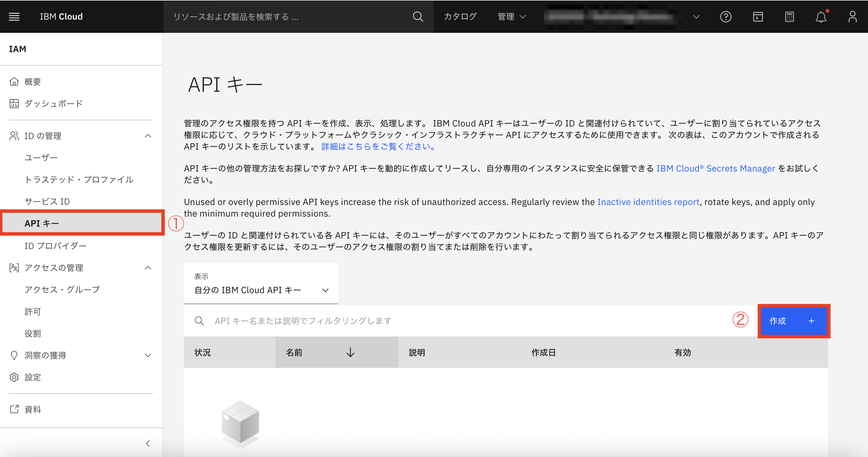Viewport: 868px width, 457px height.
Task: Open the user profile avatar icon
Action: point(853,16)
